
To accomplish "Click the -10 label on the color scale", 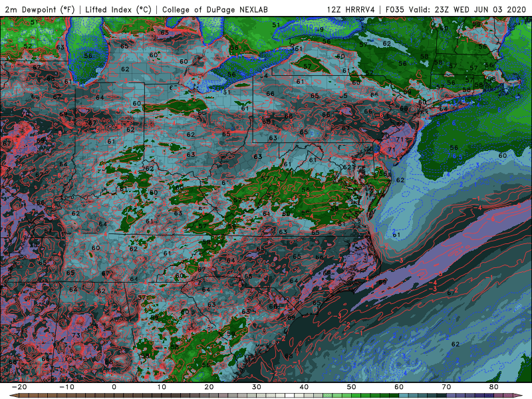I will pos(66,387).
